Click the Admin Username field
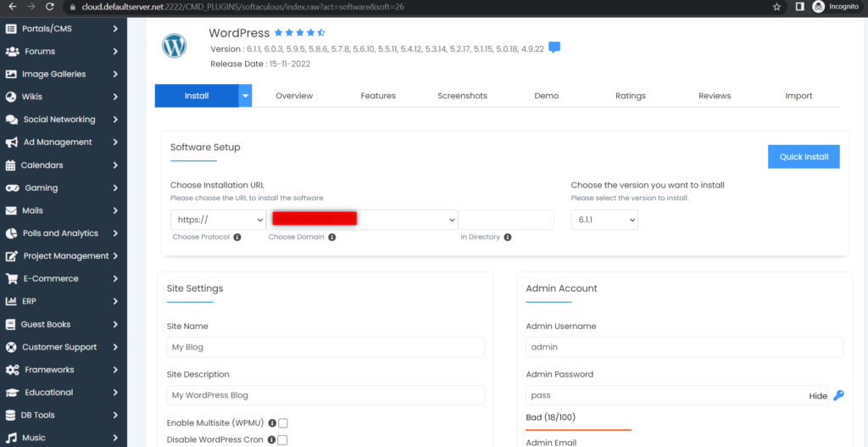This screenshot has height=447, width=868. point(684,347)
